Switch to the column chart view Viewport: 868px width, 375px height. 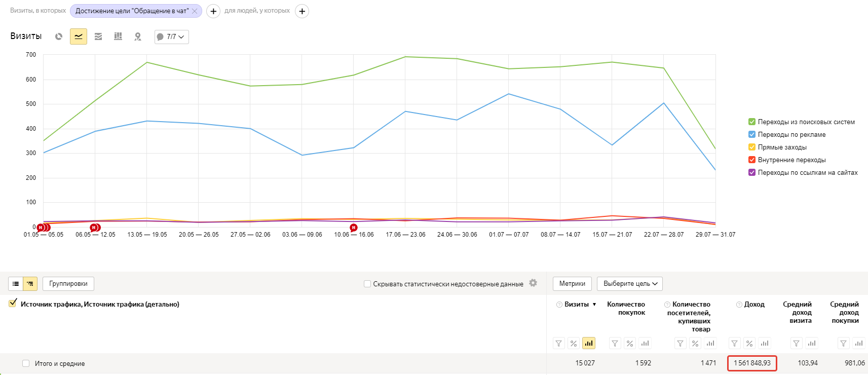click(118, 36)
